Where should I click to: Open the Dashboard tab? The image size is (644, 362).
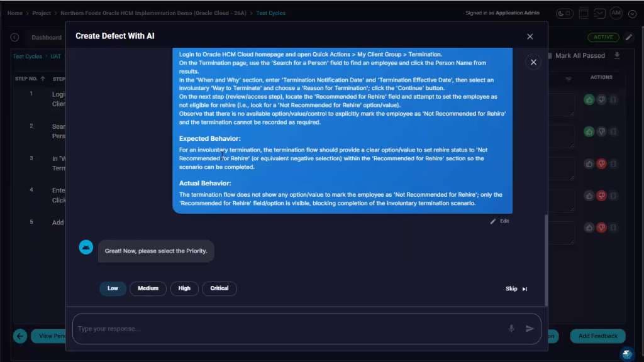47,37
